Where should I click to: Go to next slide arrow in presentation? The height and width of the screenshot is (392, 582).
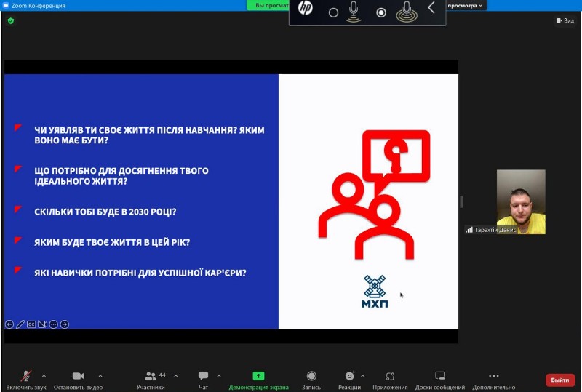(x=65, y=324)
